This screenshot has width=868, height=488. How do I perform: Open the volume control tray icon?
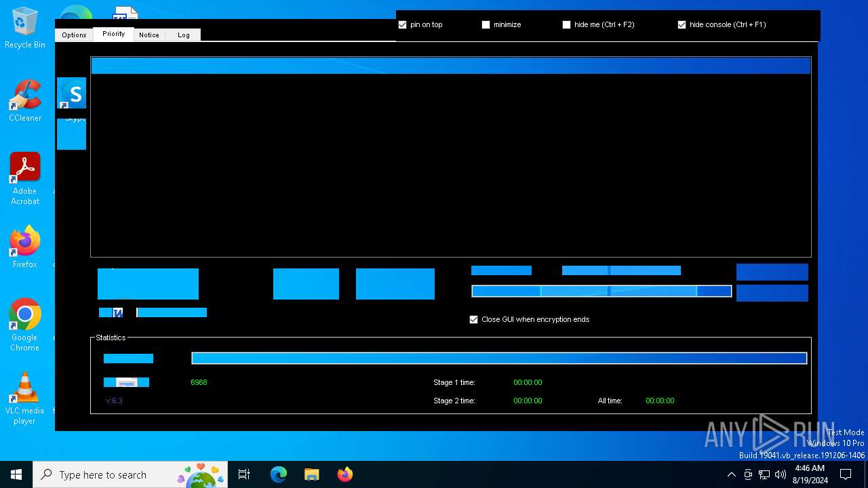pyautogui.click(x=781, y=474)
